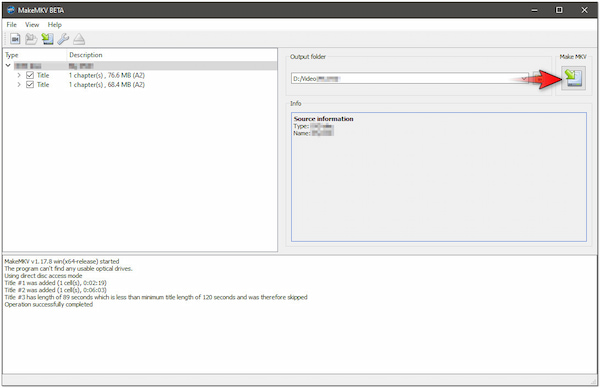Uncheck the 76.6 MB Title checkbox
The image size is (600, 388).
pyautogui.click(x=30, y=75)
